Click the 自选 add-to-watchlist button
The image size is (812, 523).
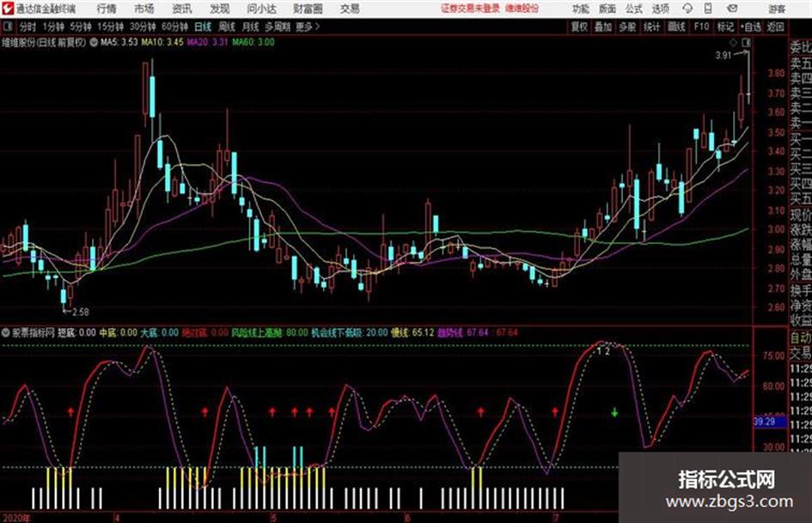click(x=751, y=27)
